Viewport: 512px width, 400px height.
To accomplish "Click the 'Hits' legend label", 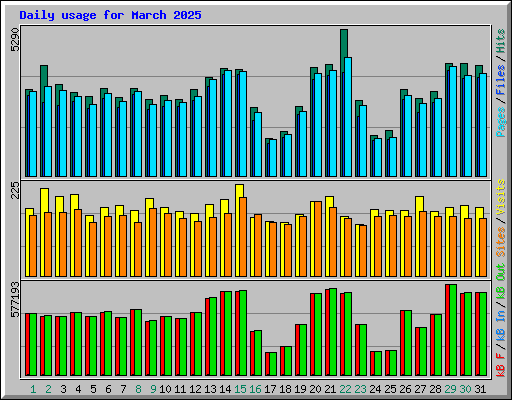I will [501, 41].
